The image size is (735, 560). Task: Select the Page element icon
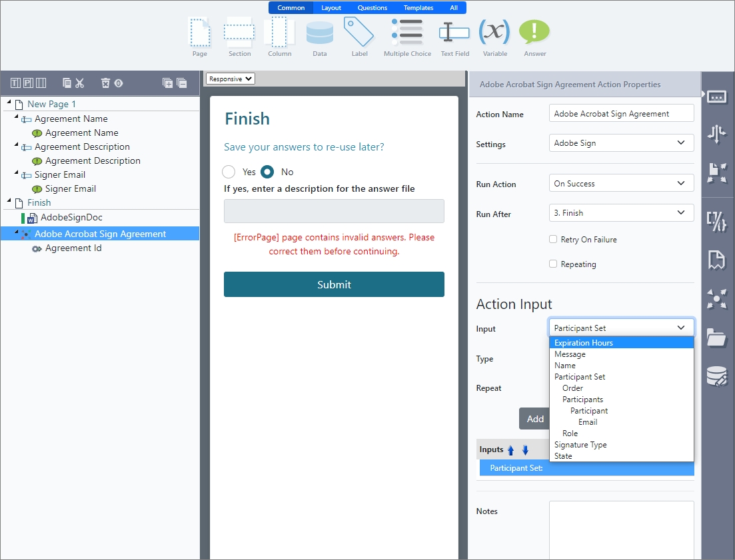(200, 33)
